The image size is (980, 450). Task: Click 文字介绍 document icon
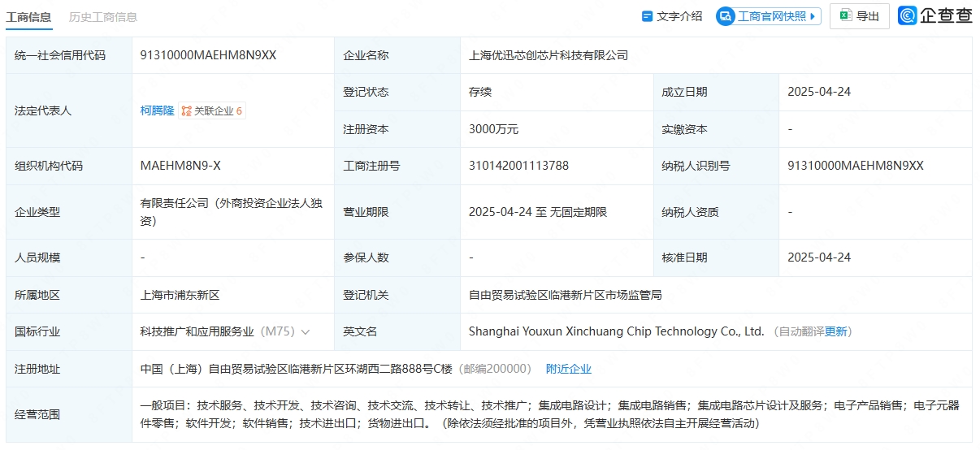(x=648, y=16)
